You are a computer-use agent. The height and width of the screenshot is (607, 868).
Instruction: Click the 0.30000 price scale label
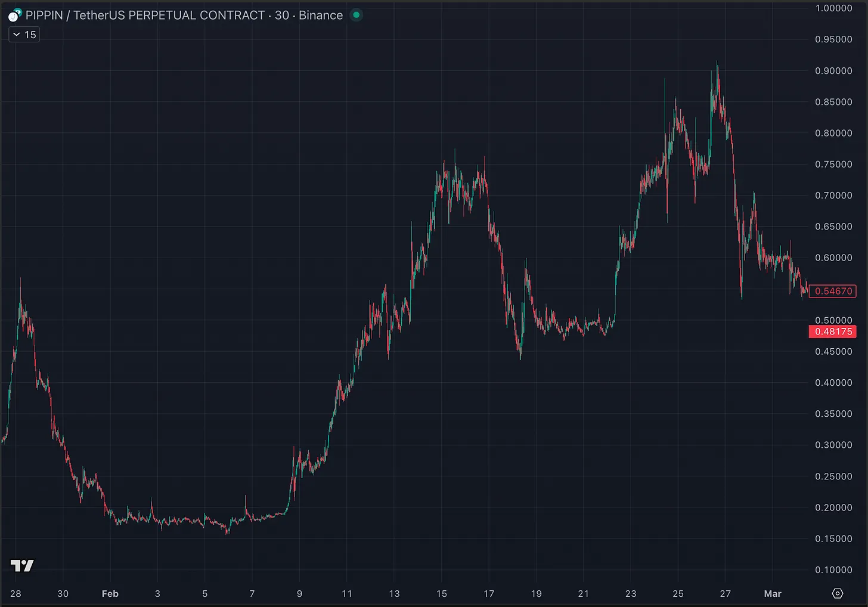click(x=833, y=445)
